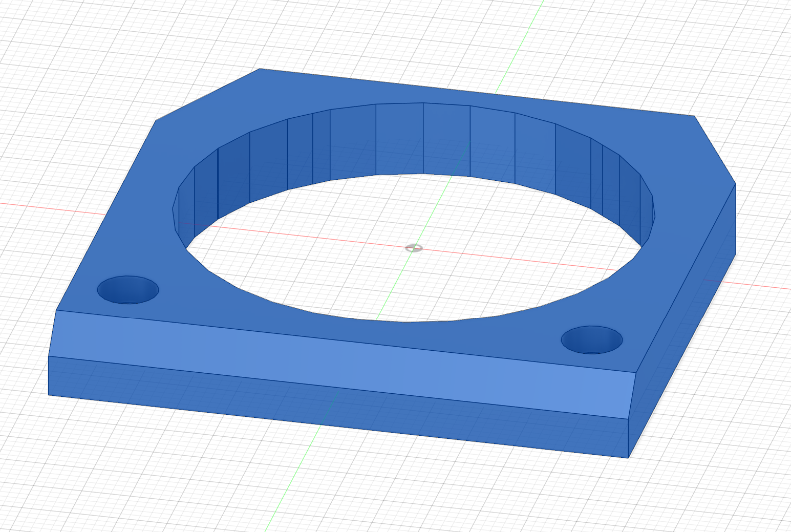Select the right small mounting hole

(x=592, y=339)
